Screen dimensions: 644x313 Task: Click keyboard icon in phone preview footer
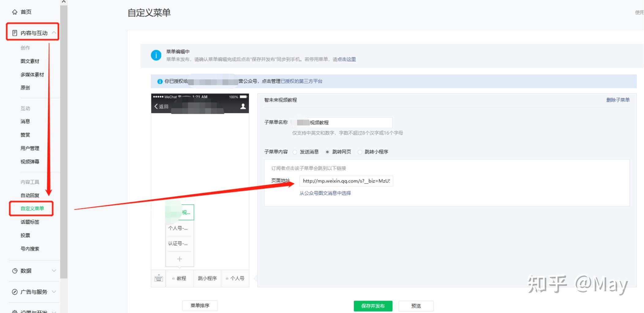pyautogui.click(x=159, y=278)
